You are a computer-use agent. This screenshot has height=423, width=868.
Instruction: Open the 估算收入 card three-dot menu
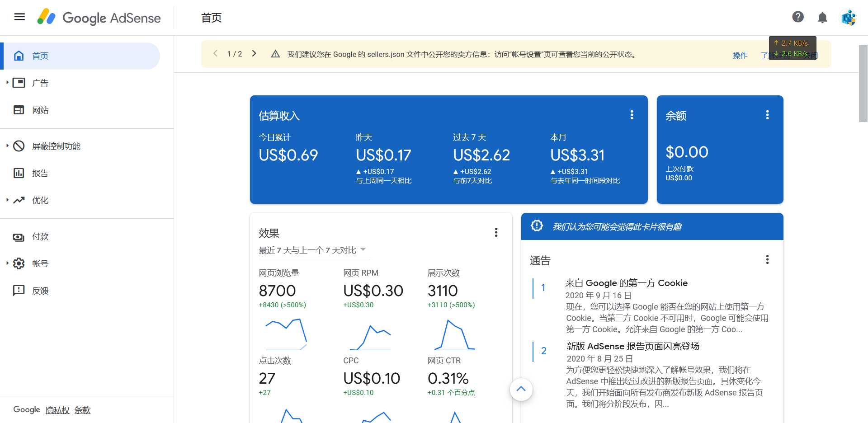coord(632,115)
